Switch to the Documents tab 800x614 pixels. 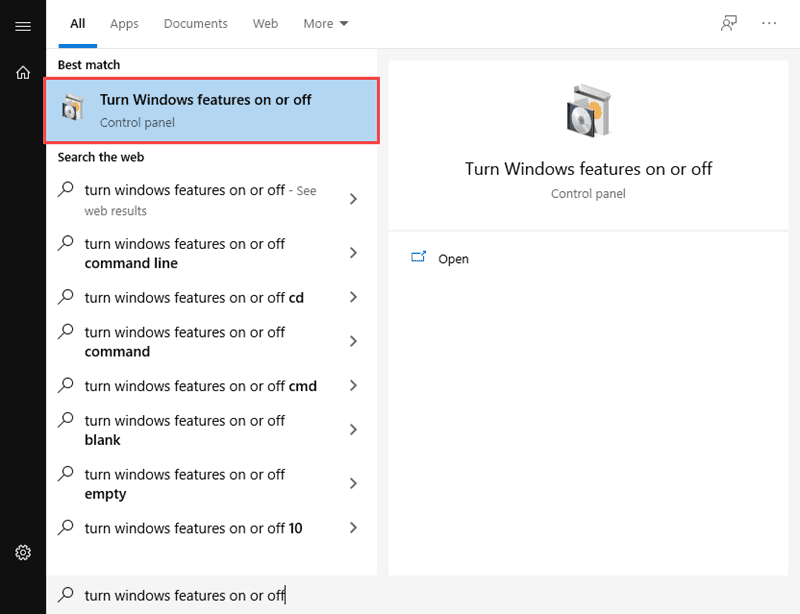point(195,23)
